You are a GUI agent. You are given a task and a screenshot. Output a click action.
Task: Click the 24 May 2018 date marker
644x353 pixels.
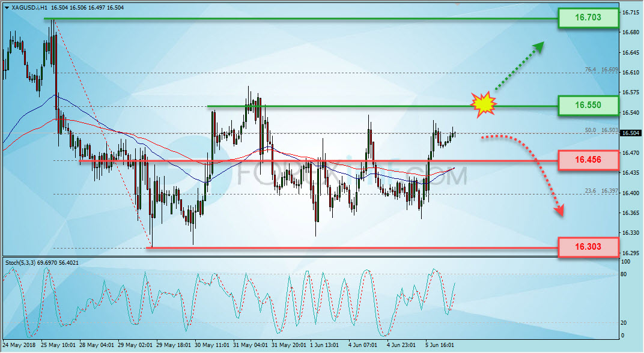pos(19,345)
